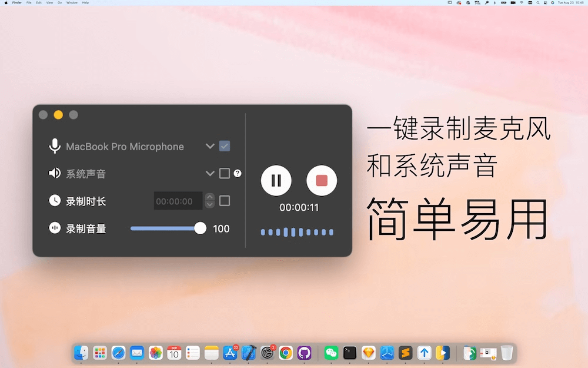Click the clock icon beside 录制时长
This screenshot has height=368, width=588.
point(54,201)
